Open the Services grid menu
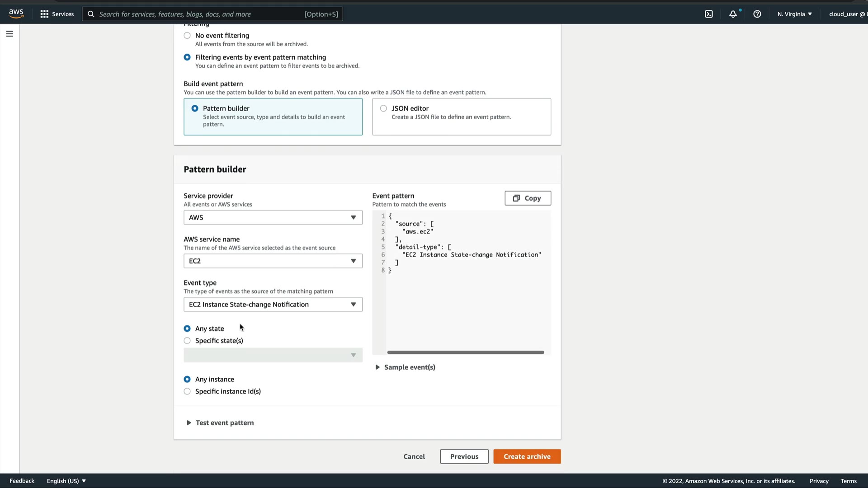This screenshot has height=488, width=868. point(57,14)
